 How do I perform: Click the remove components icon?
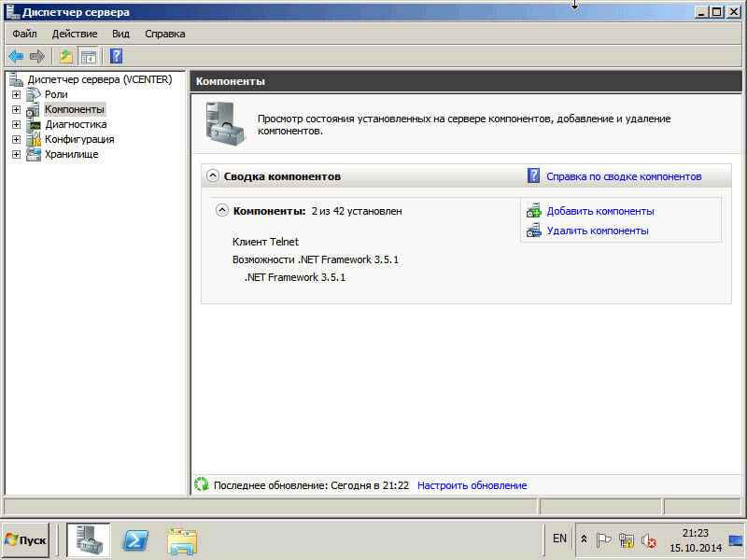(x=534, y=231)
